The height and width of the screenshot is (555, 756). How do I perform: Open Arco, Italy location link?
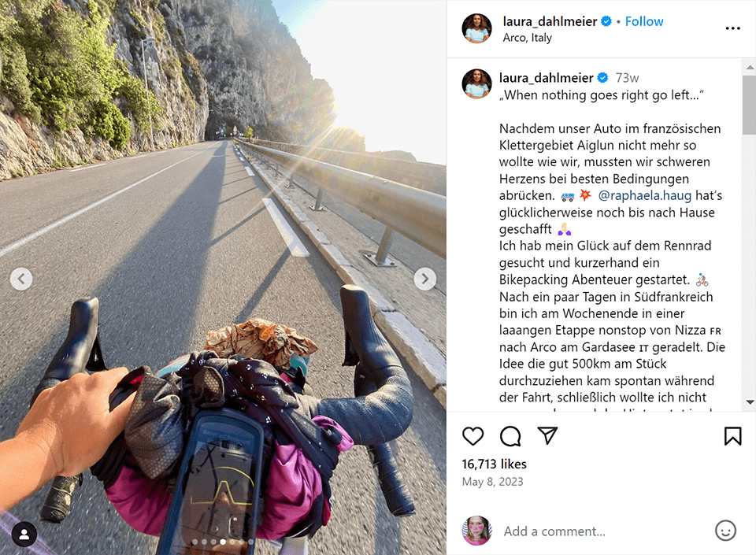(x=527, y=38)
